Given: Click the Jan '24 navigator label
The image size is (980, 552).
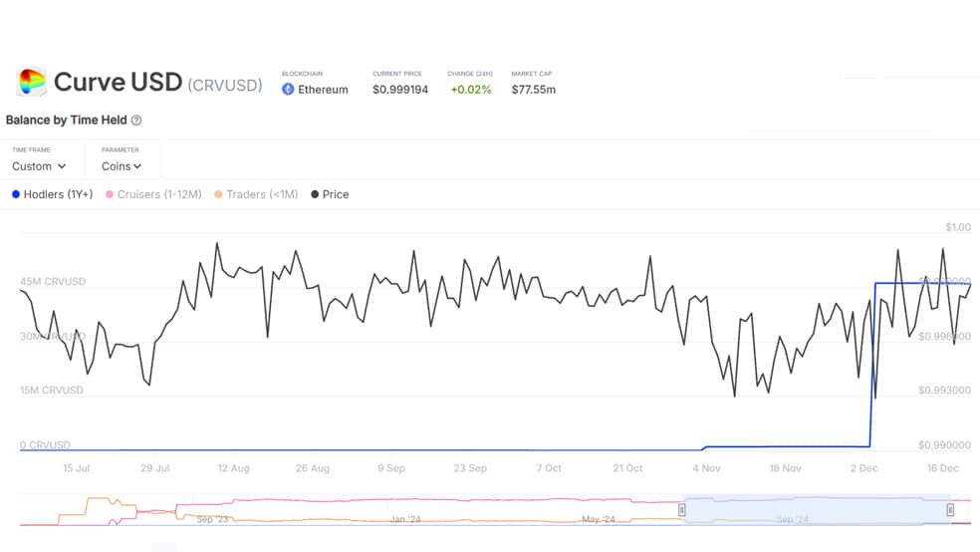Looking at the screenshot, I should [405, 519].
